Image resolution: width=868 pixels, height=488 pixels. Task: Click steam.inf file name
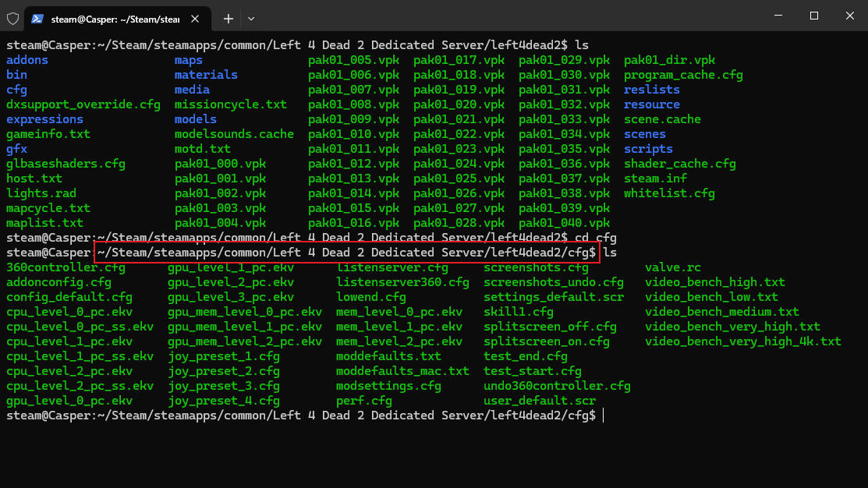[655, 179]
